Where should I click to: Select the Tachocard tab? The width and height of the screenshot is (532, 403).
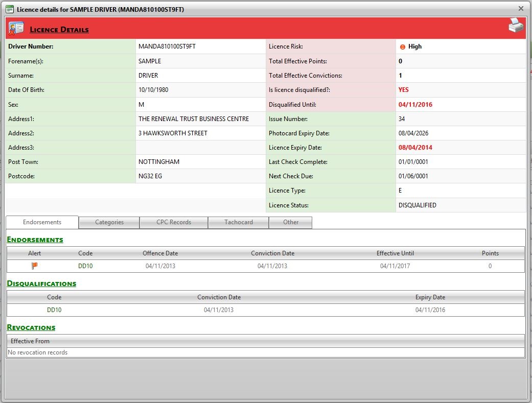(x=239, y=222)
